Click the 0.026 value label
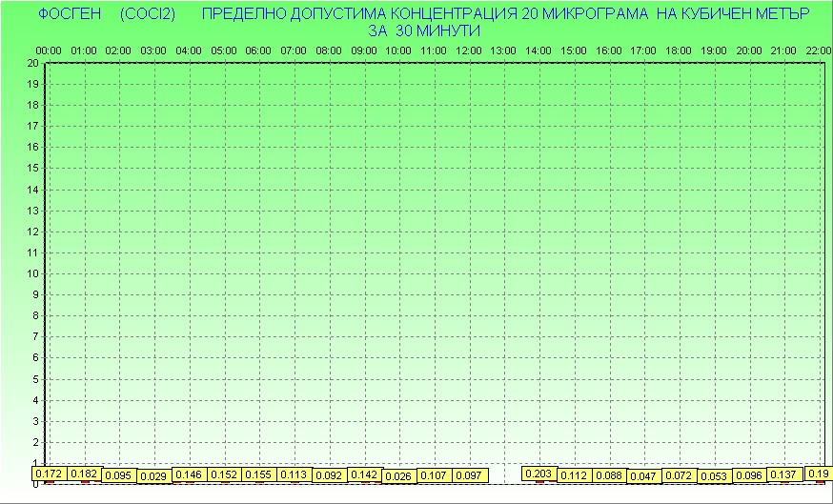This screenshot has width=833, height=504. point(399,476)
